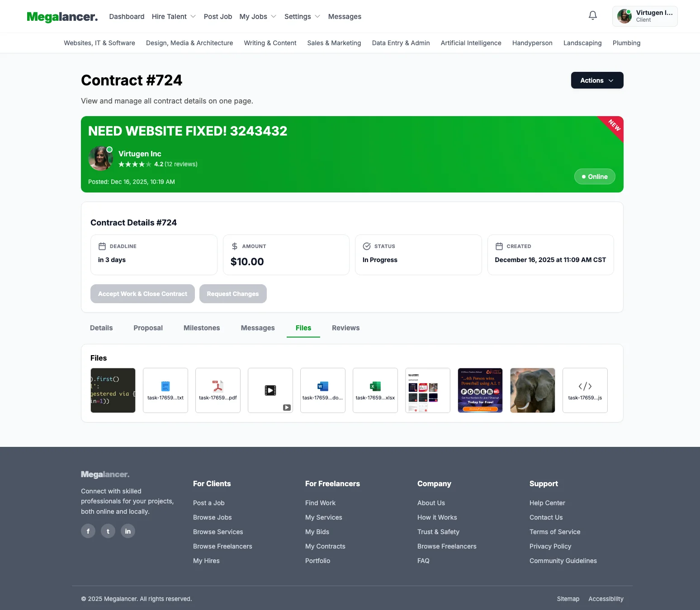Click the LinkedIn icon in footer

click(128, 531)
